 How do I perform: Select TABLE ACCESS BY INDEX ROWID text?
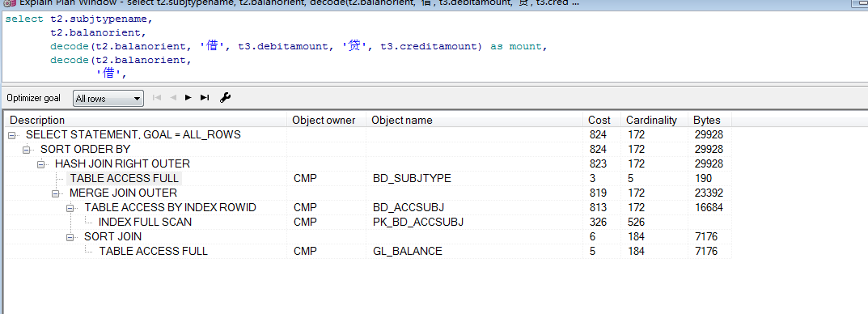[170, 208]
